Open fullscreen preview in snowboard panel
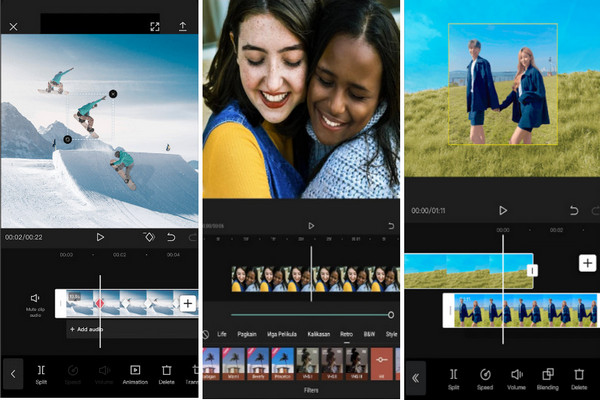Viewport: 600px width, 400px height. pyautogui.click(x=155, y=26)
